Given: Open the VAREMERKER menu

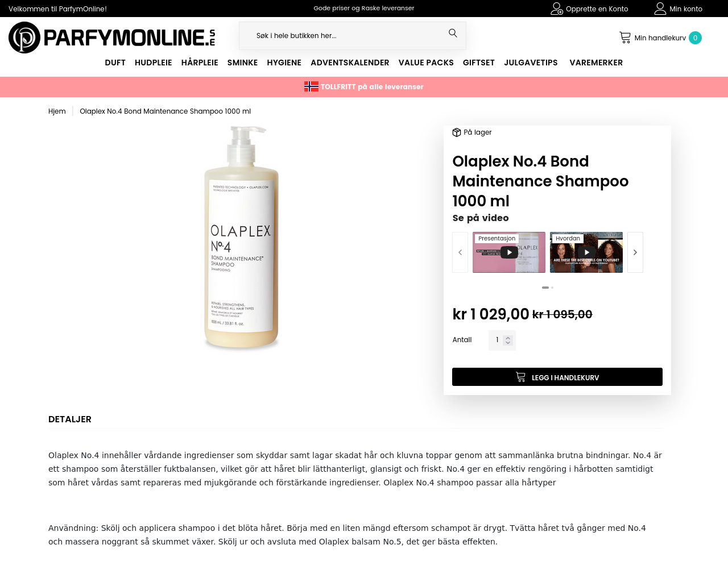Looking at the screenshot, I should [x=596, y=63].
